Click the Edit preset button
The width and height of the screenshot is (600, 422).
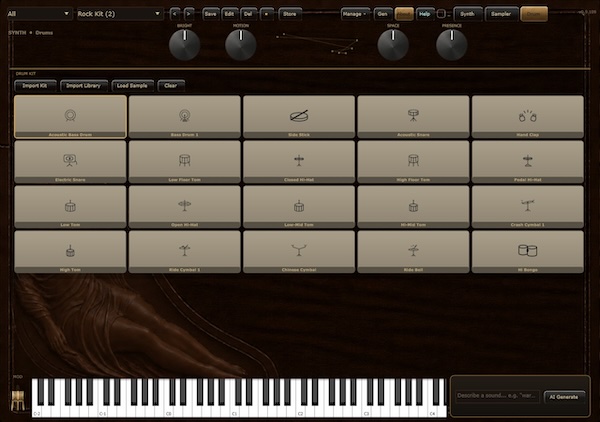point(229,14)
